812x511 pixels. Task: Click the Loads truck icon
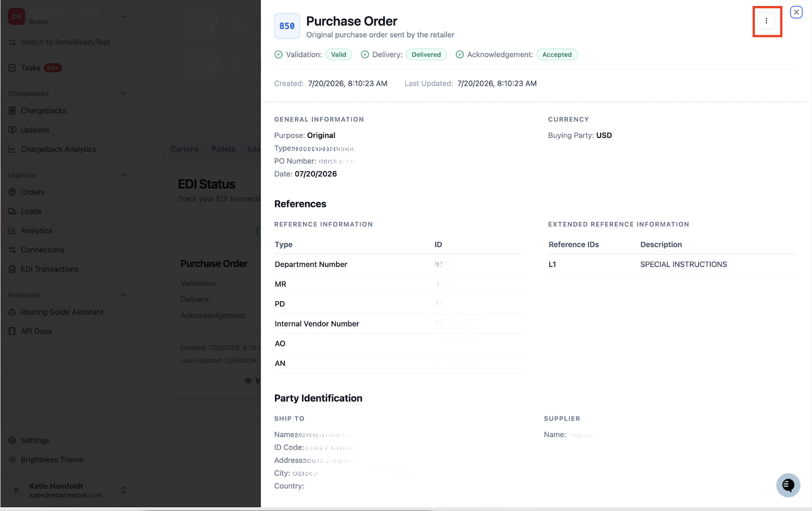click(12, 211)
